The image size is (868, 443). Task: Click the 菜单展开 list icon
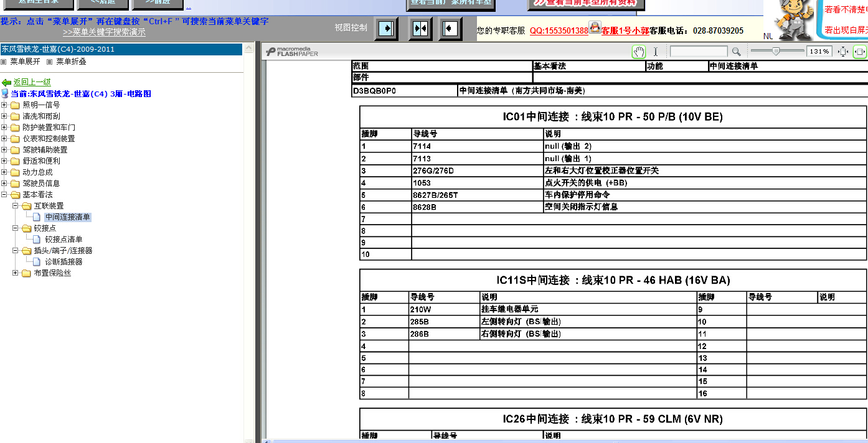pos(4,62)
